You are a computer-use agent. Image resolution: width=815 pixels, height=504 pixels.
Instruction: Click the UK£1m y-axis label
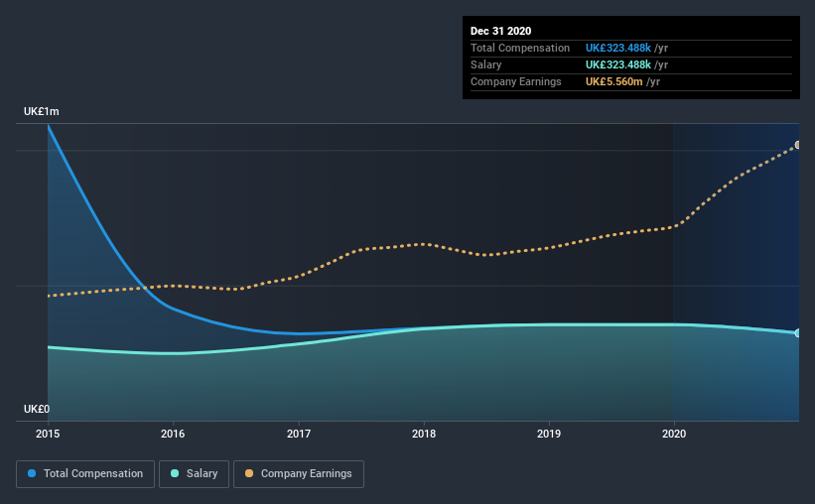click(x=41, y=112)
